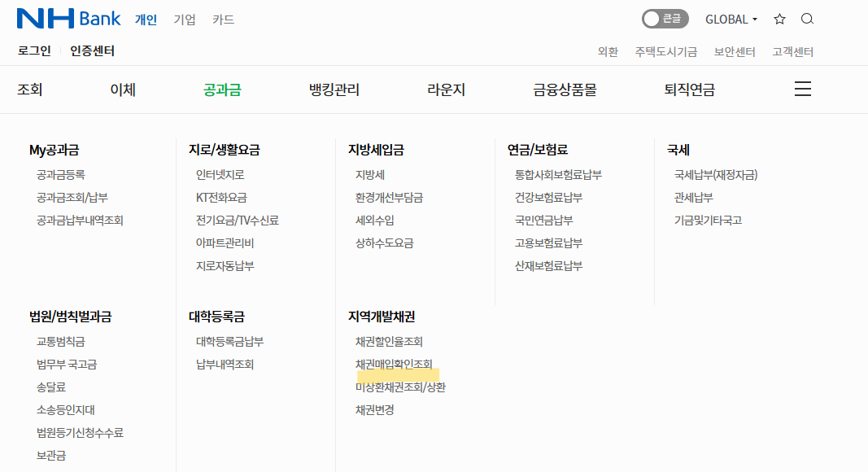Viewport: 868px width, 472px height.
Task: Click the 고객센터 link
Action: click(792, 50)
